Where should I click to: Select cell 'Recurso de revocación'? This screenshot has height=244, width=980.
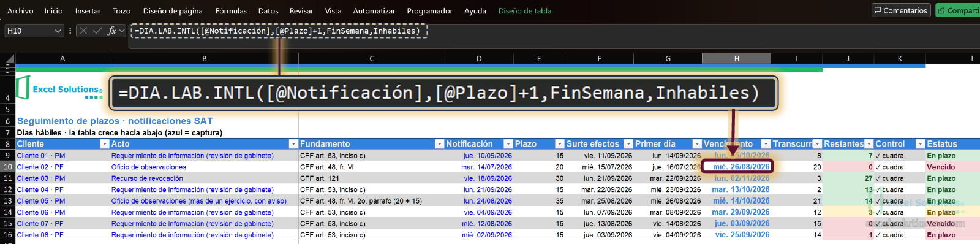(204, 178)
